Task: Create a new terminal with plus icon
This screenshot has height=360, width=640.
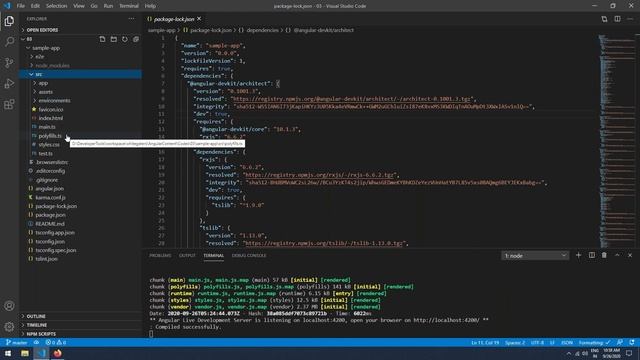Action: click(578, 255)
